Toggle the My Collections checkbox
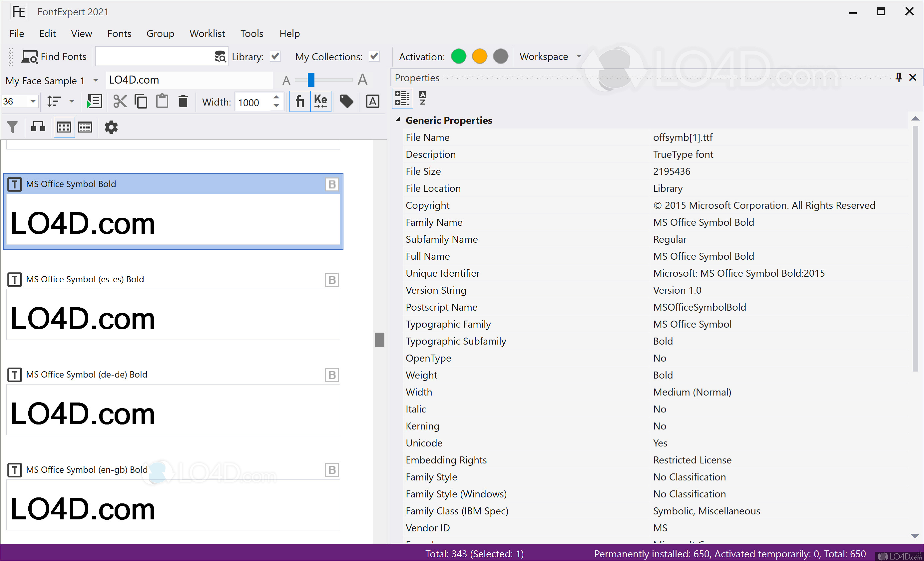The image size is (924, 561). (x=374, y=56)
